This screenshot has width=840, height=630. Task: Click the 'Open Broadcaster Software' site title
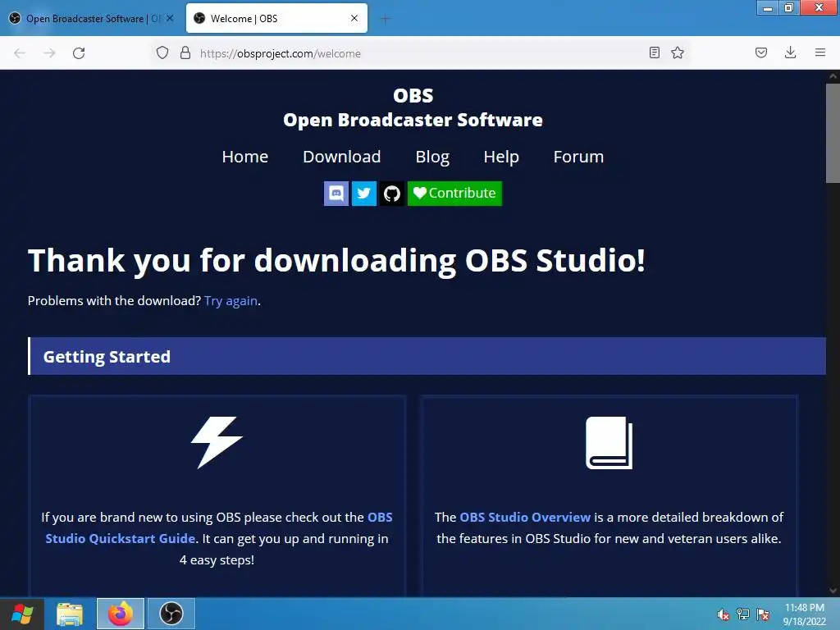point(413,120)
